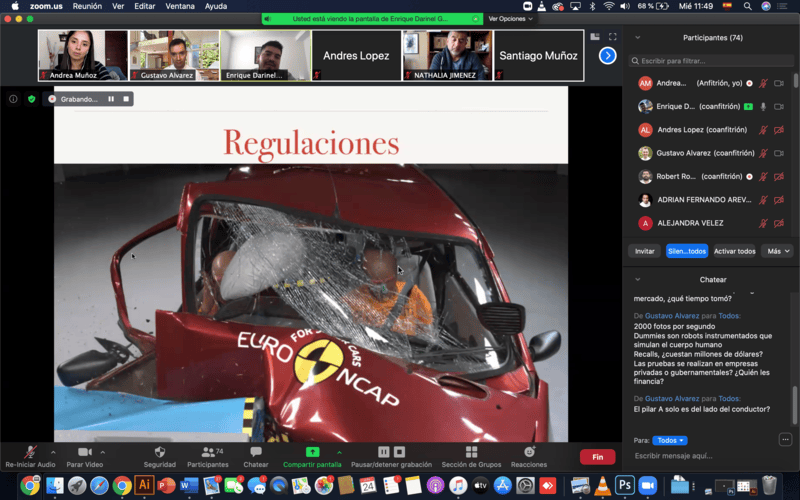The width and height of the screenshot is (800, 500).
Task: Click the meeting info icon
Action: (x=13, y=99)
